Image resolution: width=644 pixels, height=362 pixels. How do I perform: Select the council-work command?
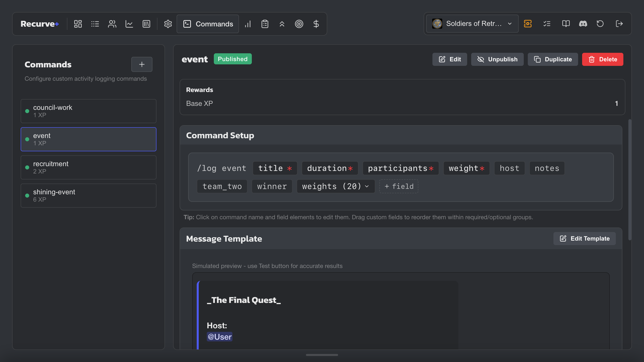88,111
